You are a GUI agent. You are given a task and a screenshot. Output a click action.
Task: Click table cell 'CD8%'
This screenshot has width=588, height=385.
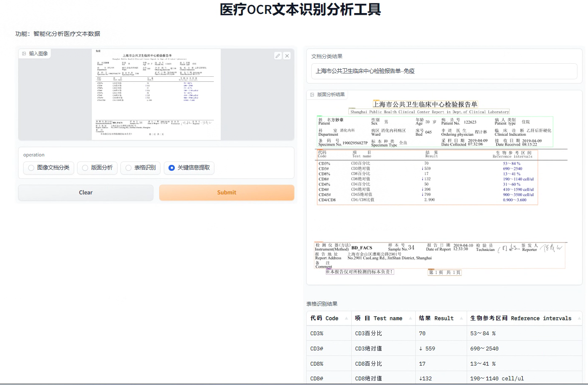coord(329,364)
